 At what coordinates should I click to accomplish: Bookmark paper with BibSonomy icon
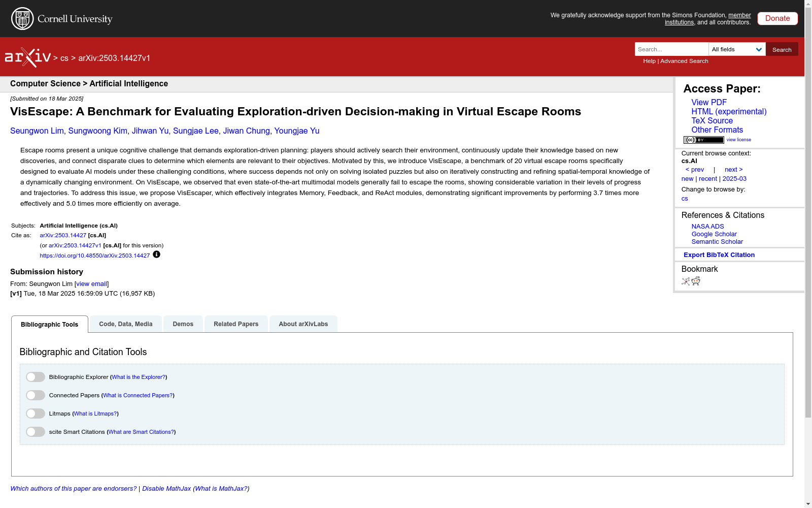click(x=686, y=281)
